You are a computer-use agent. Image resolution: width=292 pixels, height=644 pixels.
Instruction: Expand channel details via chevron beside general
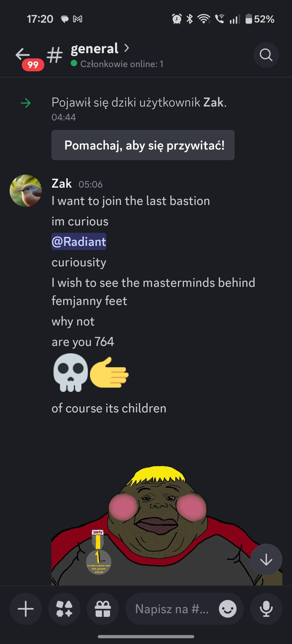point(126,48)
